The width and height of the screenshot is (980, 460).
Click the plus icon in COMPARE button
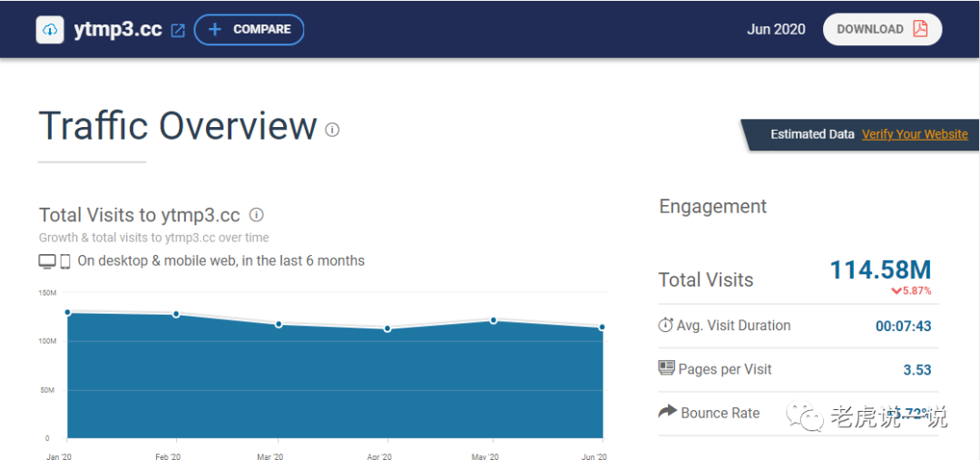[x=214, y=29]
